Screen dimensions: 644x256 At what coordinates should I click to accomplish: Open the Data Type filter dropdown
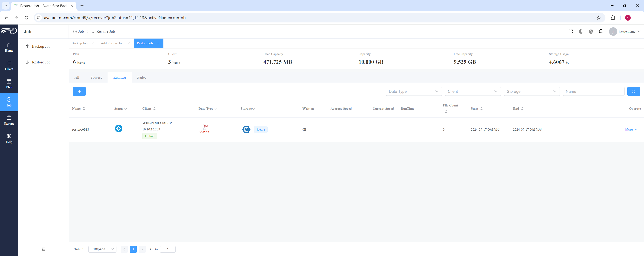tap(414, 91)
